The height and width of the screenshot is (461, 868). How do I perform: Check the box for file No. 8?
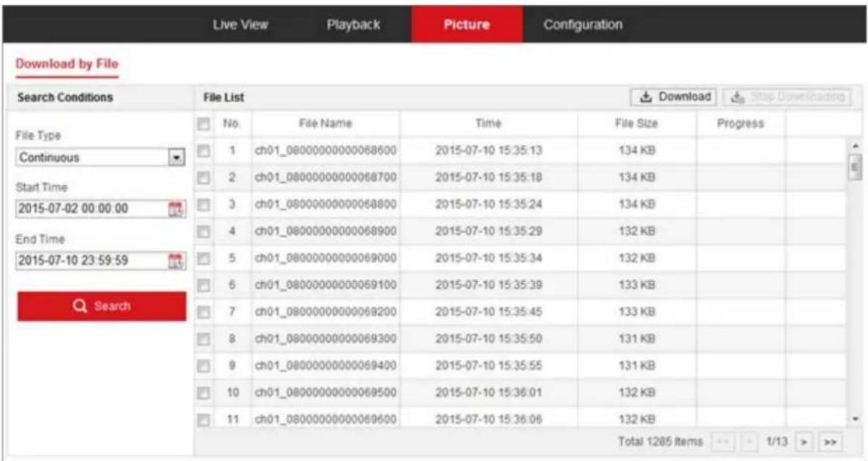204,339
